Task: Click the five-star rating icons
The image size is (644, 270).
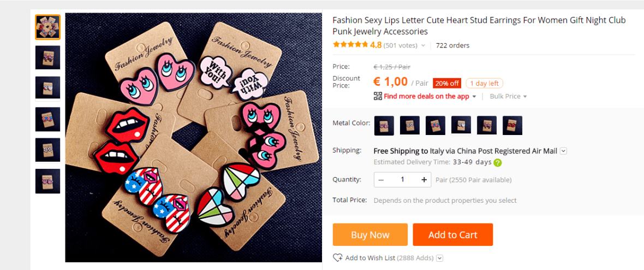Action: tap(350, 45)
